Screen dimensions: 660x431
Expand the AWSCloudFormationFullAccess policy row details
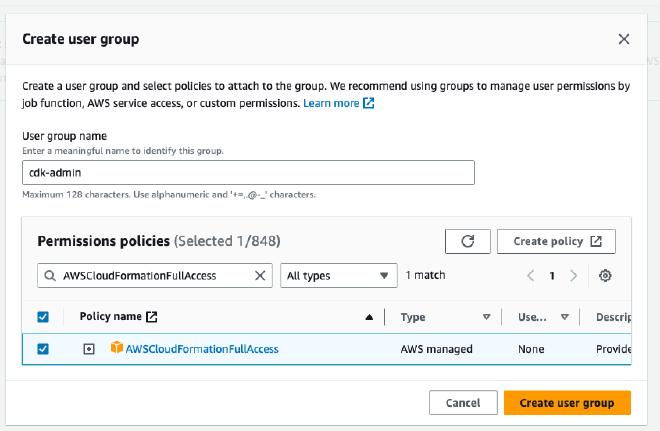point(89,349)
